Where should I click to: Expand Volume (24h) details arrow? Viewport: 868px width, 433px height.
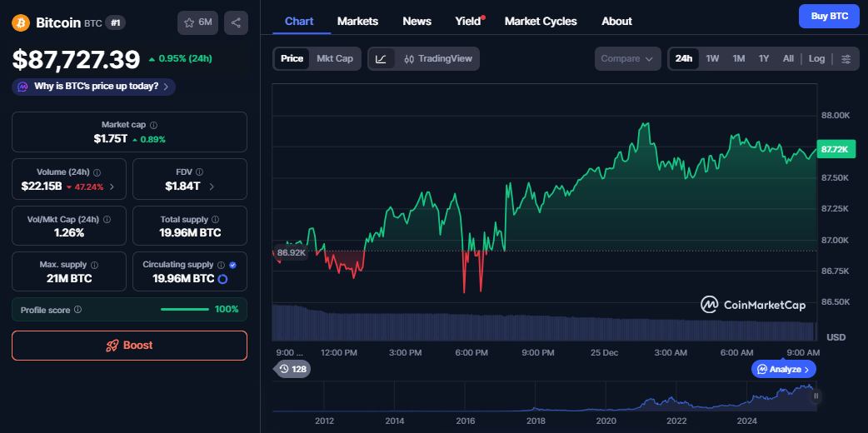click(x=112, y=187)
